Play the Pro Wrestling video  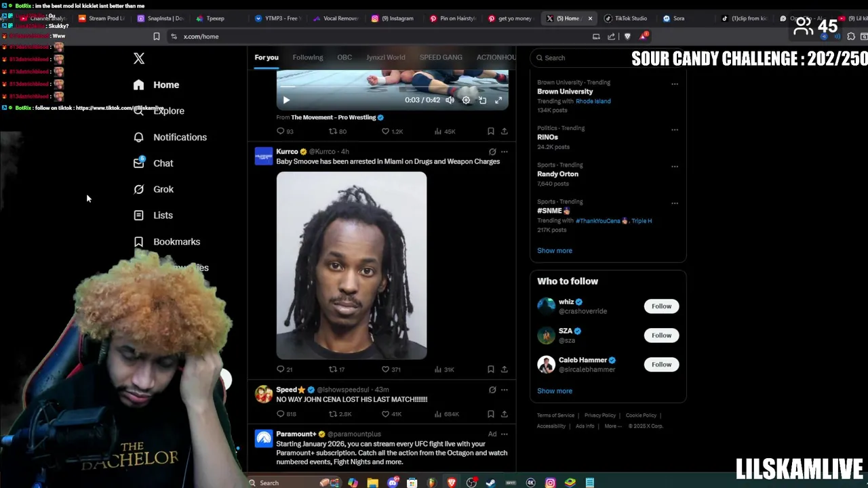(286, 100)
